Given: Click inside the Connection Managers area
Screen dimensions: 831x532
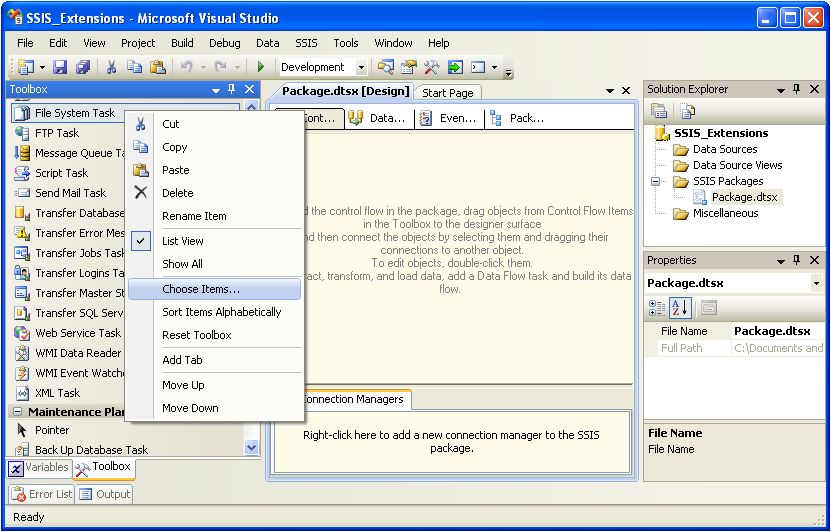Looking at the screenshot, I should coord(452,441).
